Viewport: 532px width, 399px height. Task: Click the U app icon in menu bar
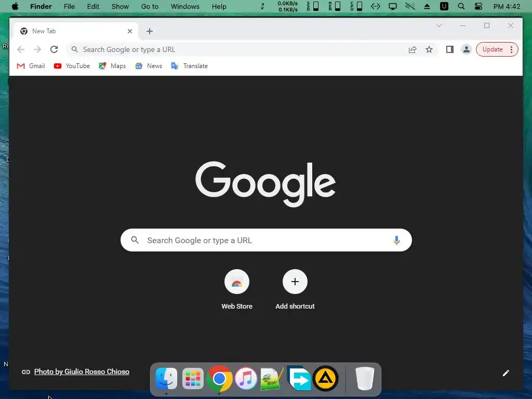click(444, 6)
